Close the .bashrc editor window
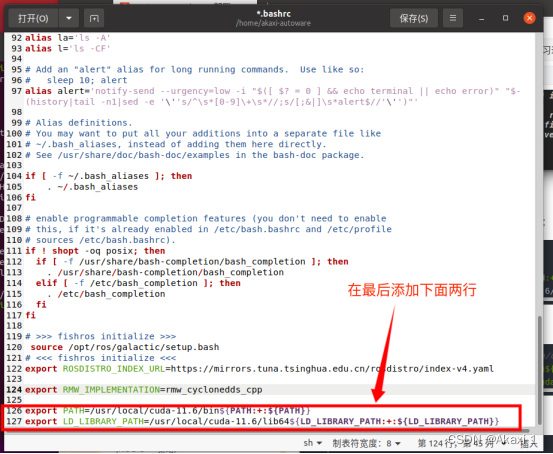 [529, 18]
